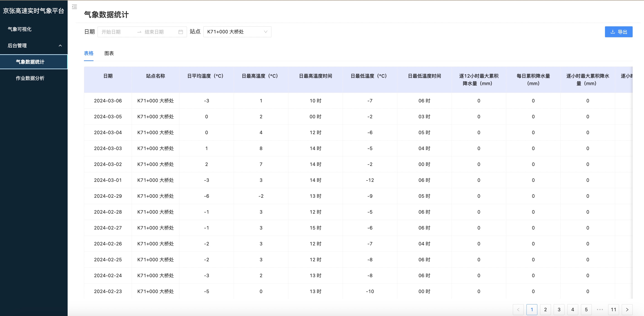Click the current page 1 button

point(532,309)
